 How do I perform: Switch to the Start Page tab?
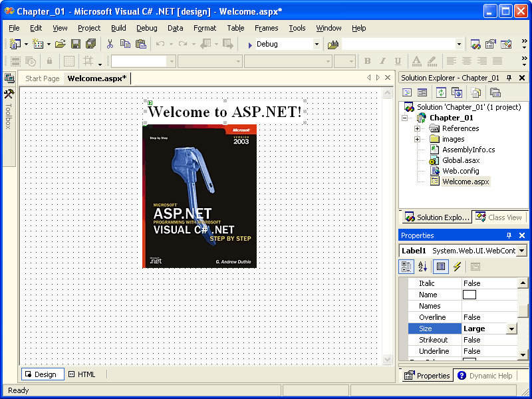pyautogui.click(x=42, y=78)
